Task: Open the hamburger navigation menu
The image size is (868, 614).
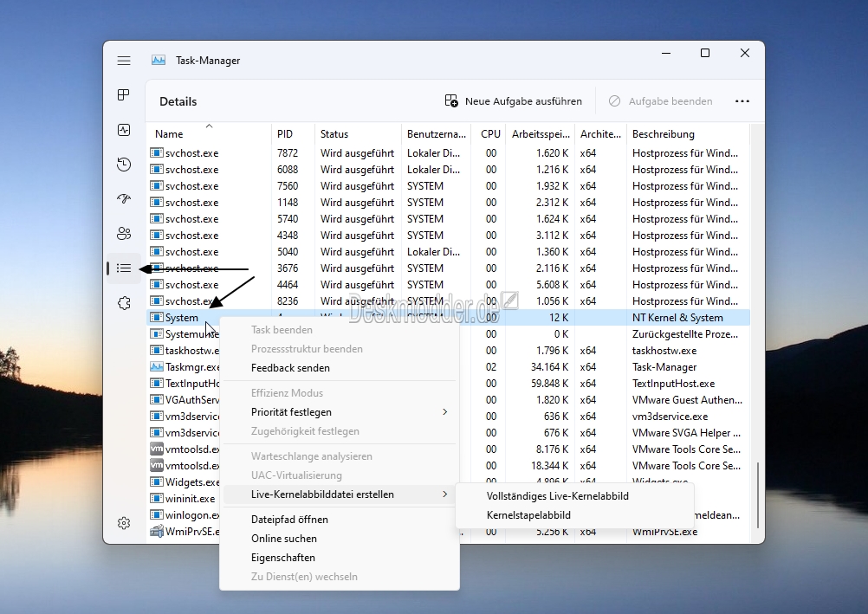Action: click(124, 61)
